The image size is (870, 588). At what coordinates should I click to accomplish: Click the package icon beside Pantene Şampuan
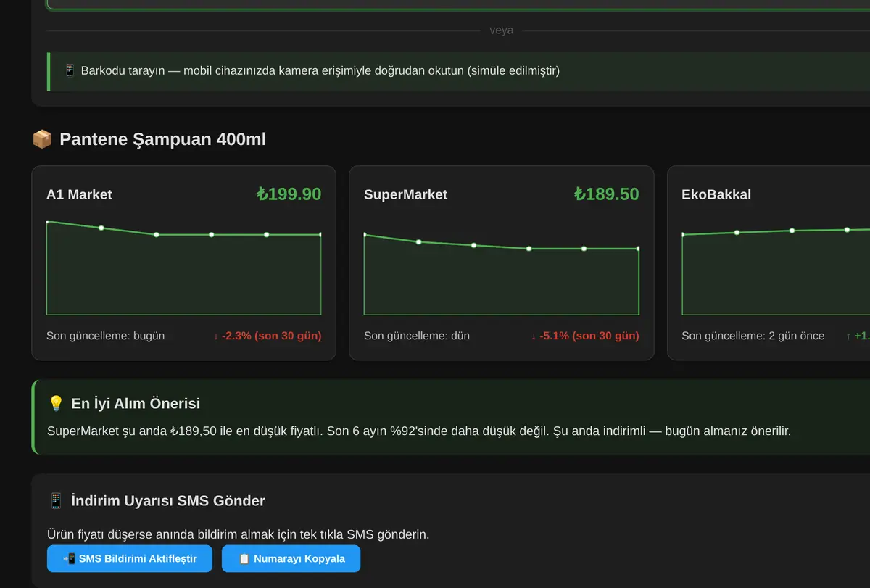pyautogui.click(x=42, y=139)
